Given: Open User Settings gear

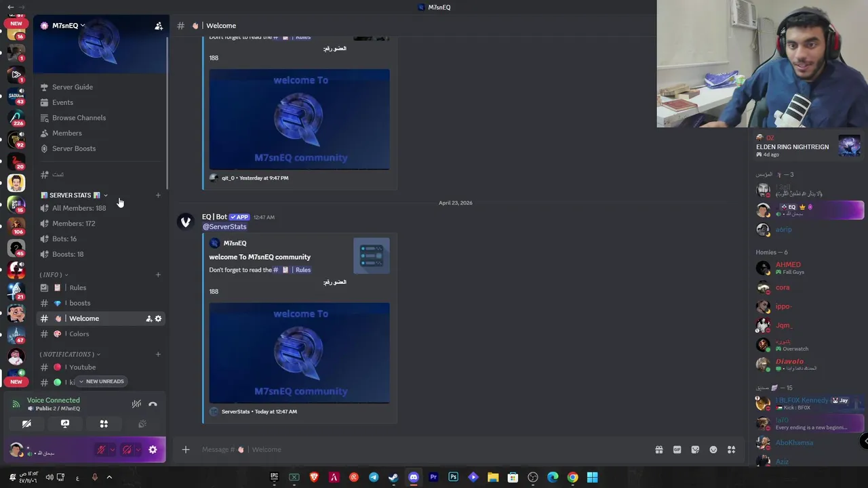Looking at the screenshot, I should pos(153,449).
